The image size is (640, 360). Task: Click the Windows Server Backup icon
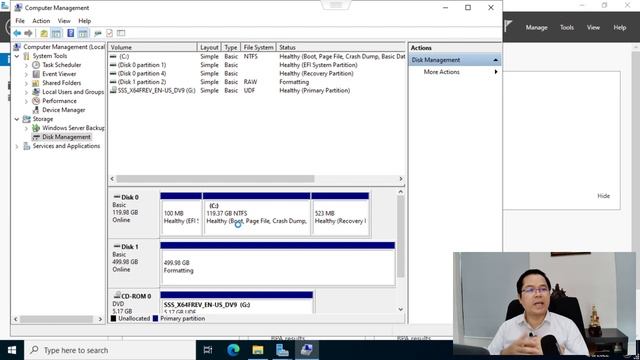tap(36, 128)
